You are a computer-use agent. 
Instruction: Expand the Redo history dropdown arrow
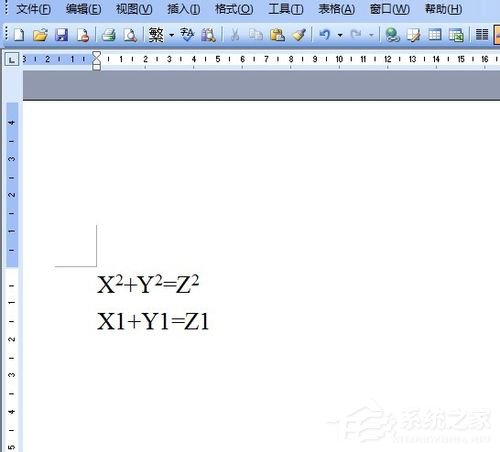(x=371, y=35)
